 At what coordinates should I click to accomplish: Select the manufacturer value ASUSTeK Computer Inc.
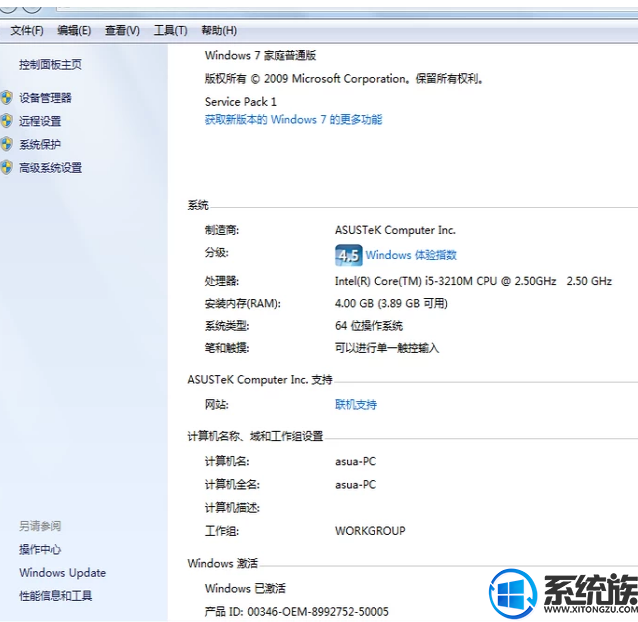pyautogui.click(x=395, y=230)
